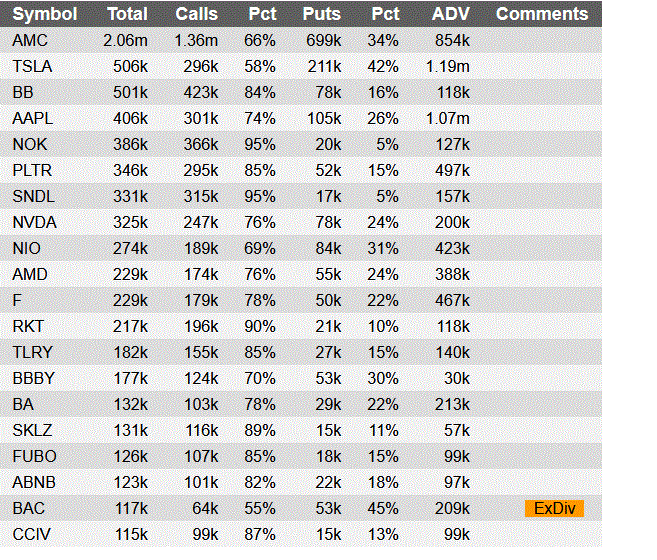The width and height of the screenshot is (657, 560).
Task: Select the AMC symbol cell
Action: [30, 41]
